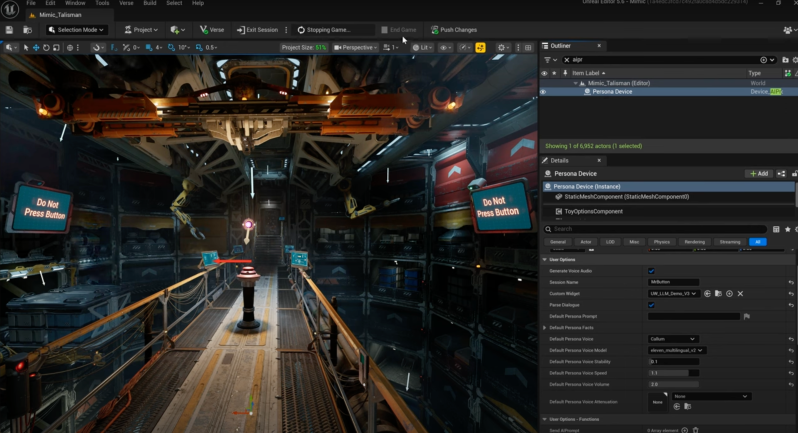Select the translate (move) tool in the viewport
This screenshot has width=798, height=433.
pyautogui.click(x=36, y=47)
